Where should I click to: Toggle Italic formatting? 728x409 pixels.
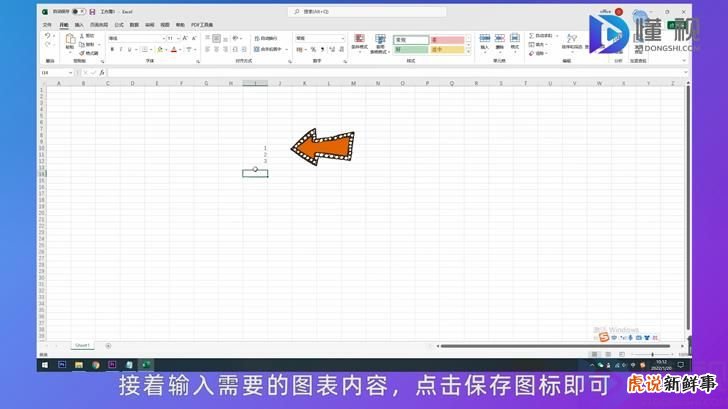coord(121,49)
